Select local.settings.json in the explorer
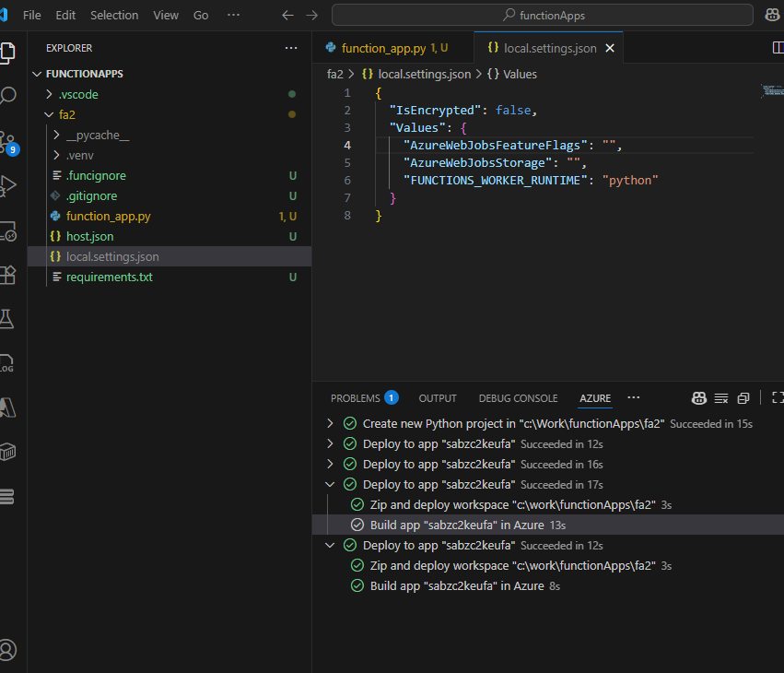Screen dimensions: 784x673 [x=170, y=256]
